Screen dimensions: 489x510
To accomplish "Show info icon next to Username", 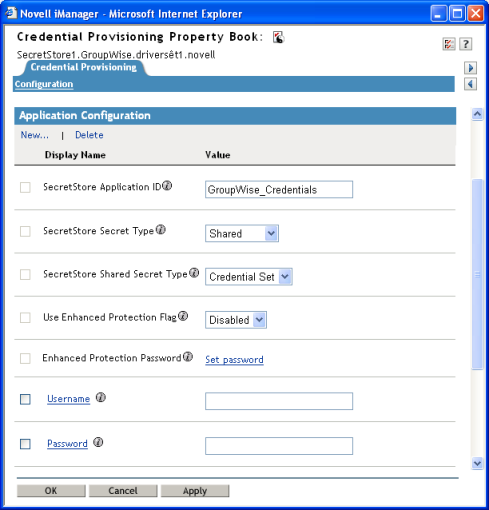I will [101, 397].
